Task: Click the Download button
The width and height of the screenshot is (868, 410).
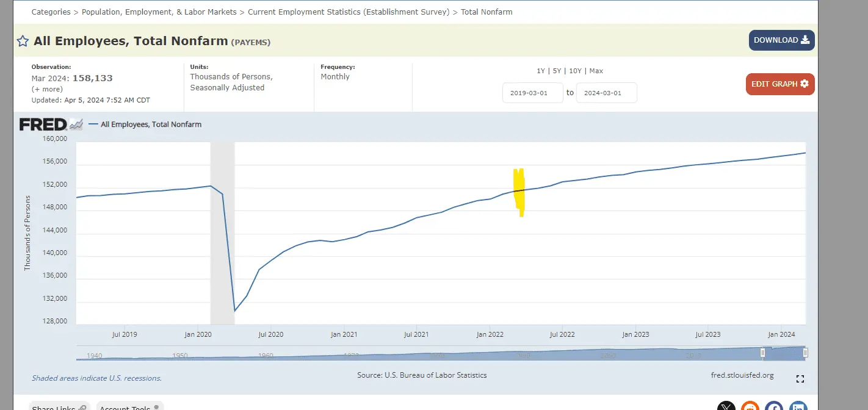Action: 781,40
